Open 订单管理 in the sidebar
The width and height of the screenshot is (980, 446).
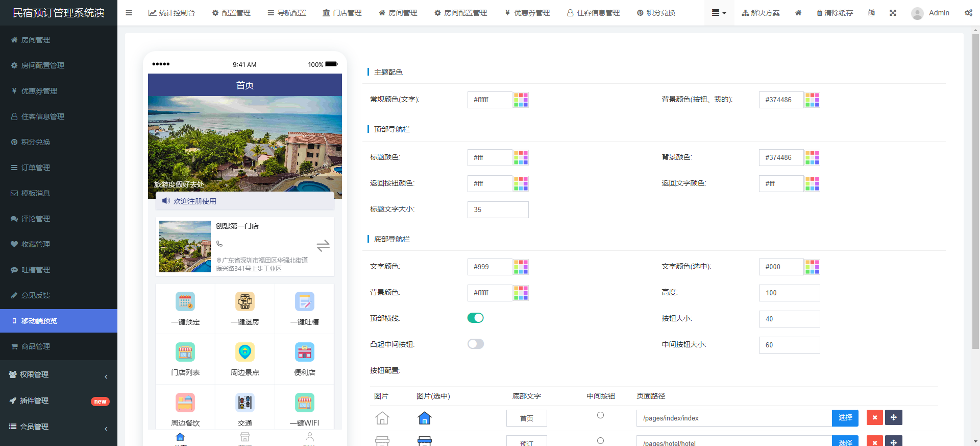35,168
